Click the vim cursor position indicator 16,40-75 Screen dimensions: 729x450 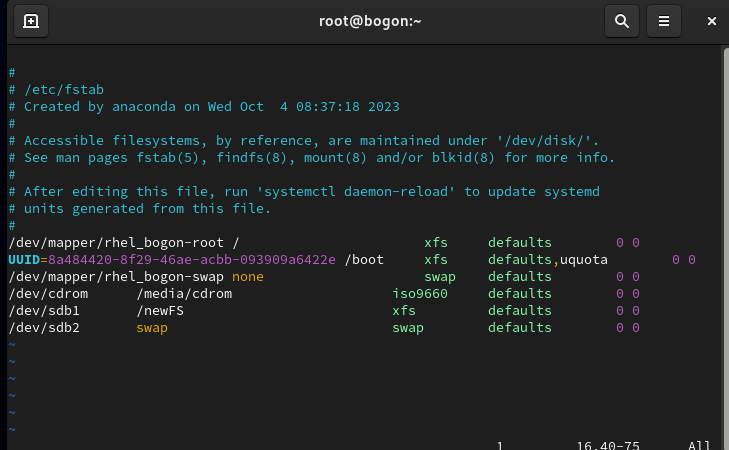[x=608, y=446]
